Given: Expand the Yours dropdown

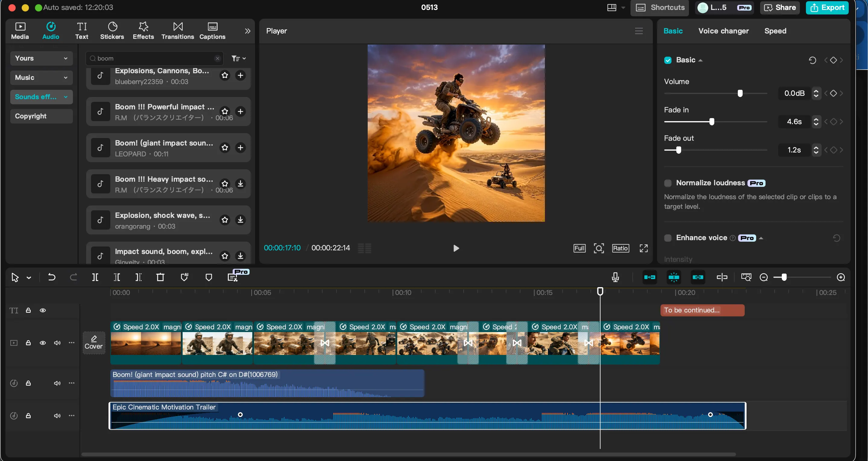Looking at the screenshot, I should (x=42, y=58).
